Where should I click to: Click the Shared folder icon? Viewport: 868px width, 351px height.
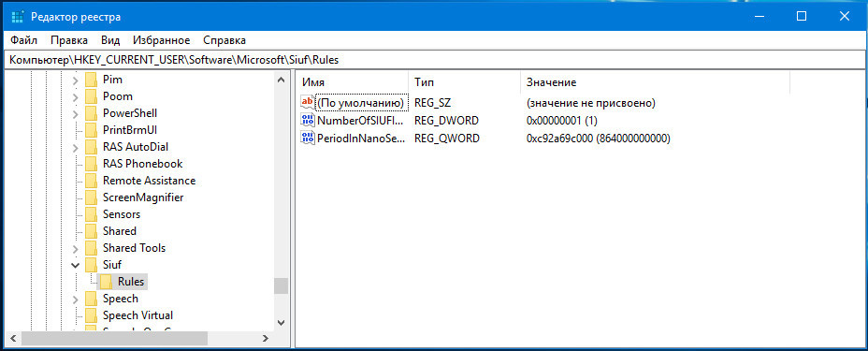click(x=92, y=231)
